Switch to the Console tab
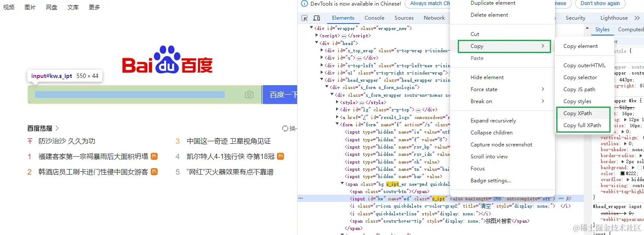The image size is (644, 235). tap(374, 18)
